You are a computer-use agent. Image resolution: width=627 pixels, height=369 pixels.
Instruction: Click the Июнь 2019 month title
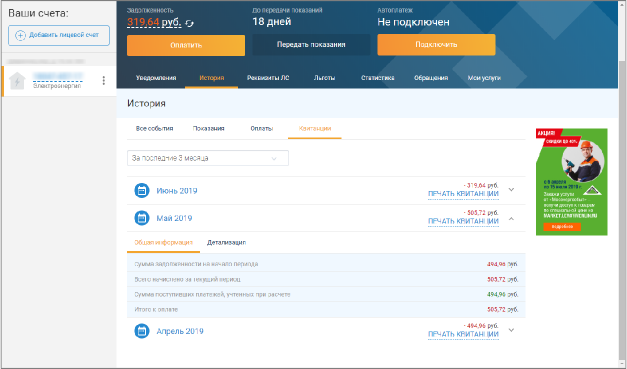click(x=177, y=191)
